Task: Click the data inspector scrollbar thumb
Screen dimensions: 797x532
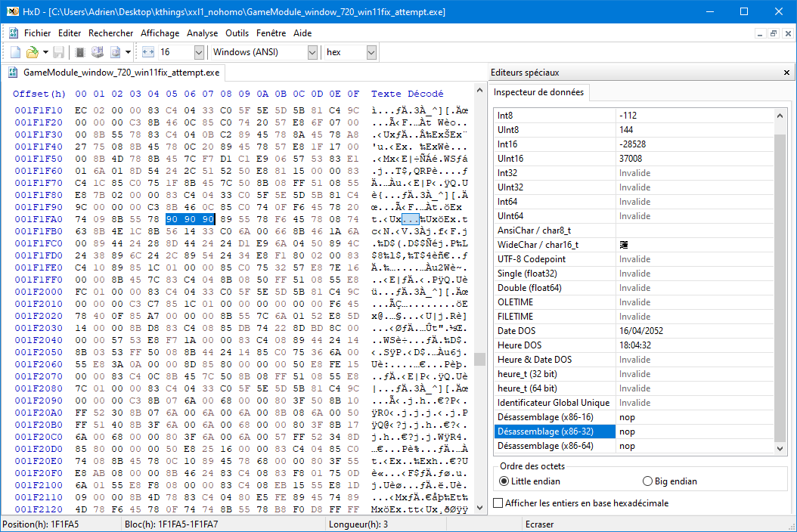Action: click(780, 288)
